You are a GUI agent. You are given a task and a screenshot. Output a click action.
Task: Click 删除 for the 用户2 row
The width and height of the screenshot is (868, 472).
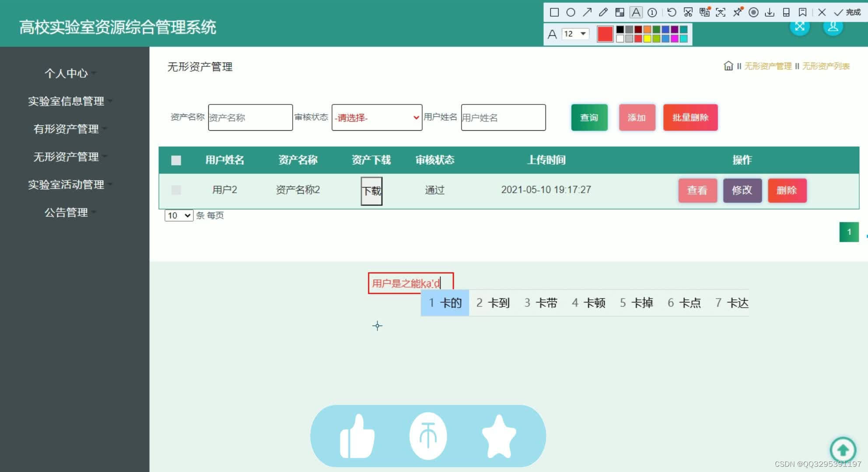click(x=787, y=191)
